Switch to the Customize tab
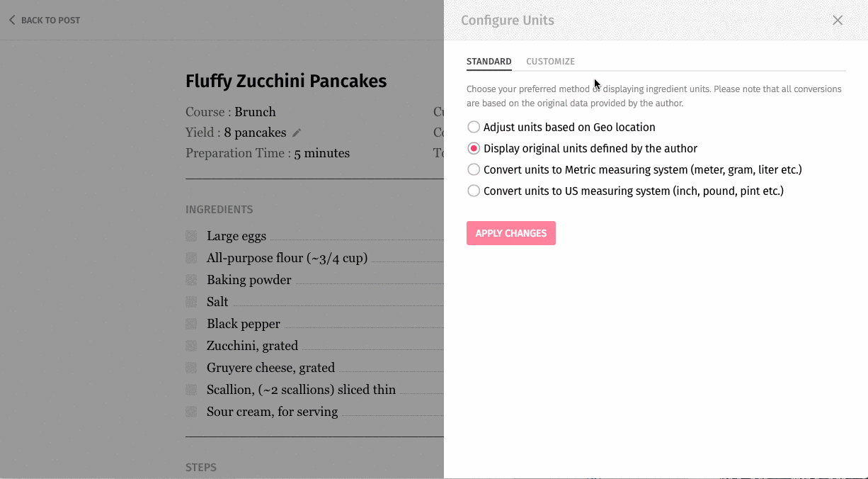This screenshot has width=868, height=479. point(550,62)
